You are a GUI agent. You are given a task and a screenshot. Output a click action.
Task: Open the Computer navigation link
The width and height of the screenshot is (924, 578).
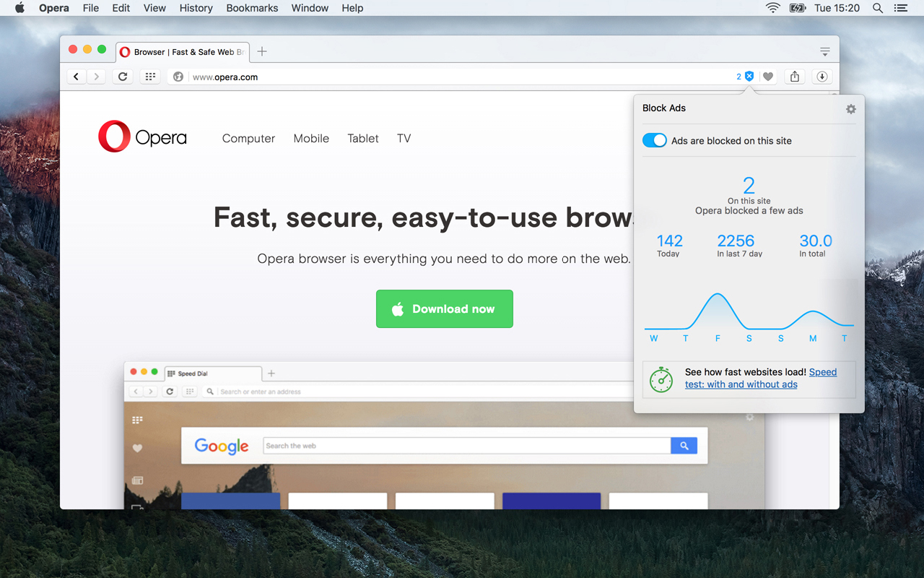pos(248,139)
